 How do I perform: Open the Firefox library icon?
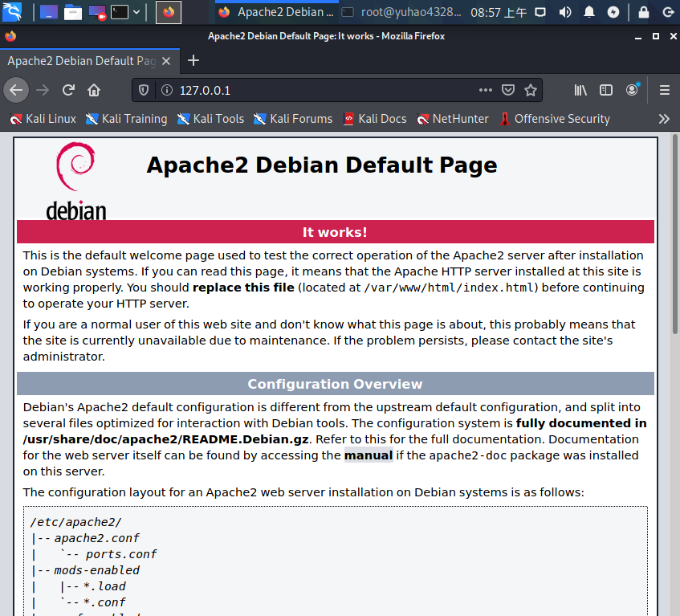click(580, 90)
